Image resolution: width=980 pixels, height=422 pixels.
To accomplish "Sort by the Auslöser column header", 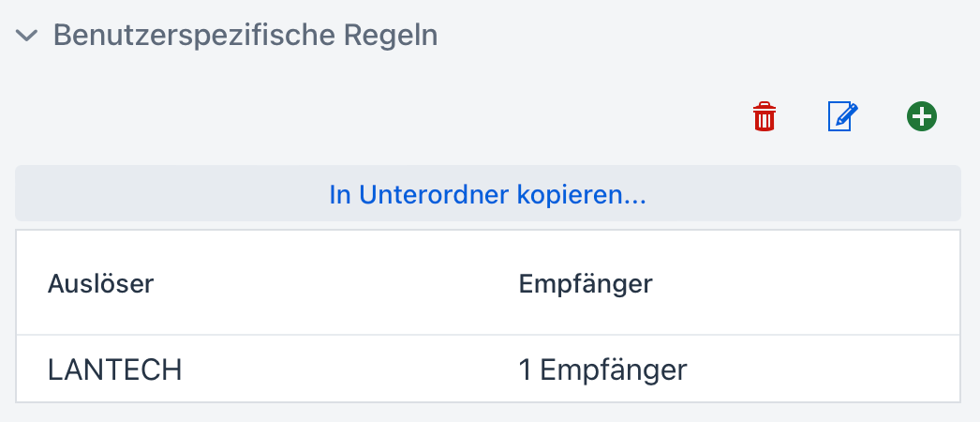I will 100,283.
